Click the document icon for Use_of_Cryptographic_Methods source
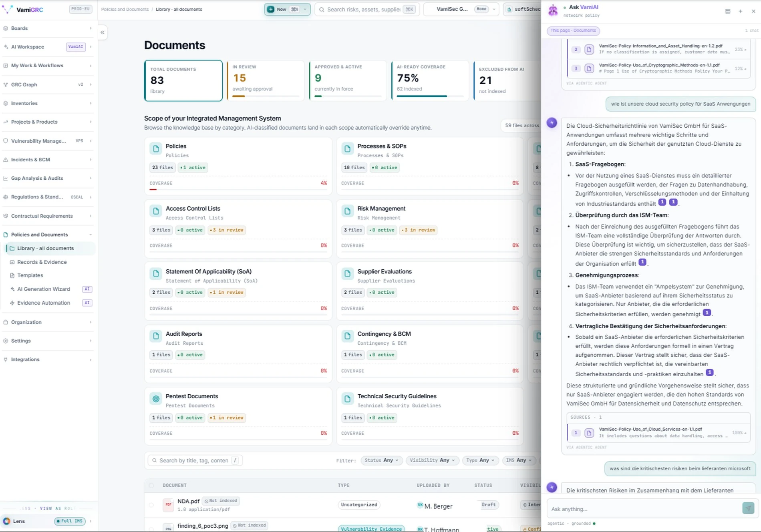The height and width of the screenshot is (532, 761). [589, 68]
